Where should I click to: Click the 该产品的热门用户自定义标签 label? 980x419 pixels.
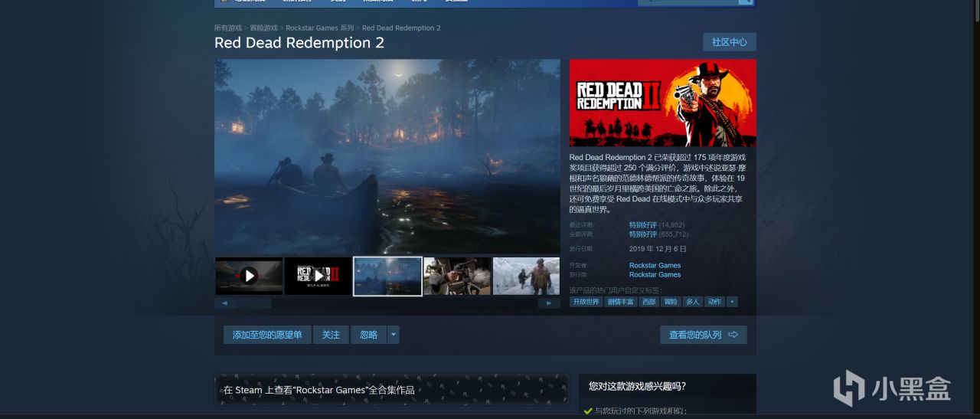point(614,290)
